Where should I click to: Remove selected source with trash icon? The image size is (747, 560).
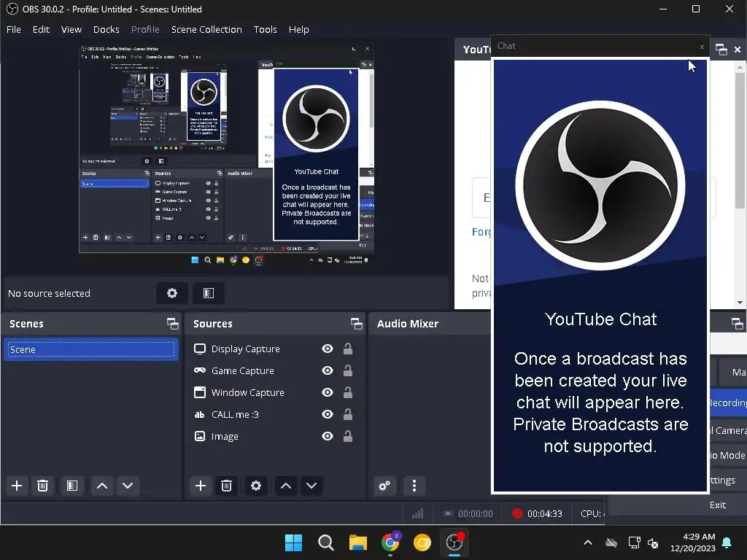pos(226,486)
